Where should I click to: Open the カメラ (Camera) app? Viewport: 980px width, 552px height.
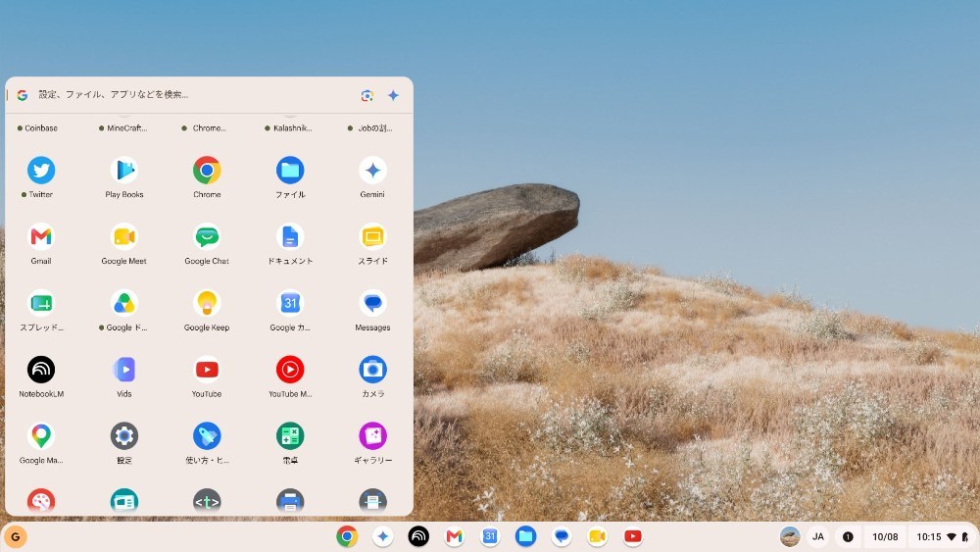pos(372,370)
